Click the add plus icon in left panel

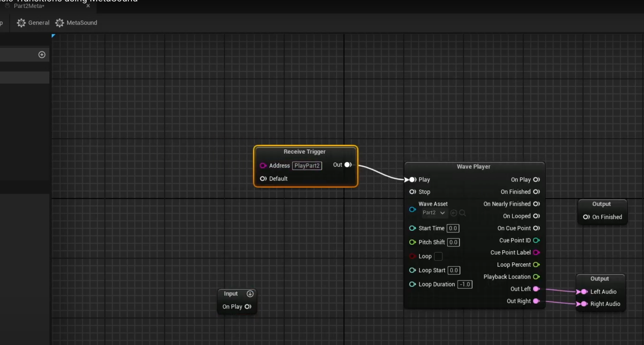pyautogui.click(x=42, y=55)
